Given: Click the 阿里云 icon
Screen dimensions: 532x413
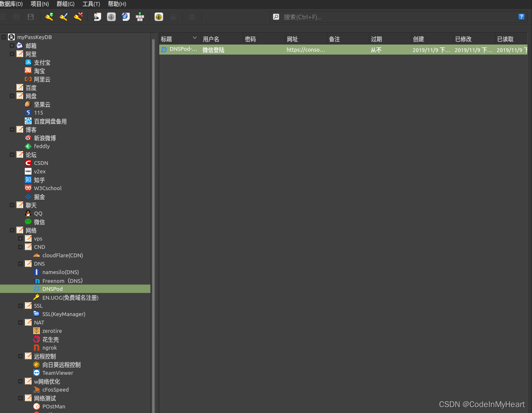Looking at the screenshot, I should pos(28,79).
